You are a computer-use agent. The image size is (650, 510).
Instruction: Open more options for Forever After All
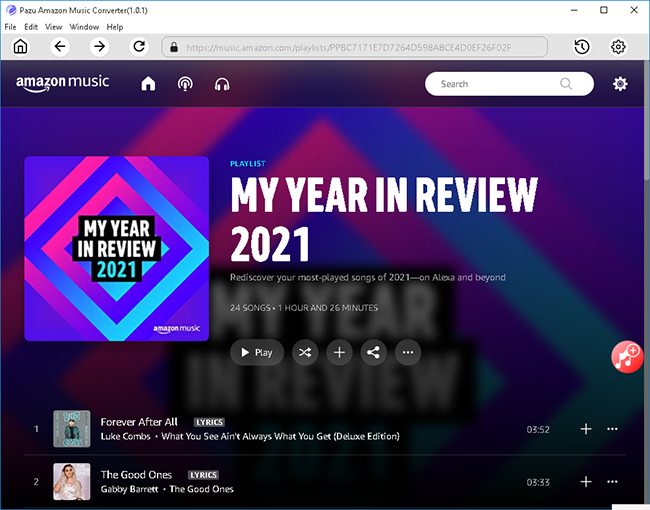pos(612,429)
